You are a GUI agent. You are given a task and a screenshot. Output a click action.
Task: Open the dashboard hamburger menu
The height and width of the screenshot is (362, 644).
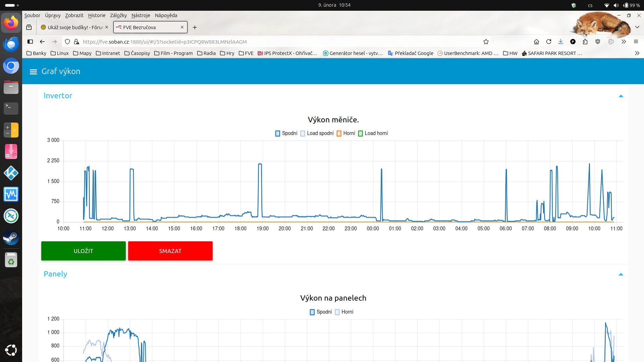point(33,72)
